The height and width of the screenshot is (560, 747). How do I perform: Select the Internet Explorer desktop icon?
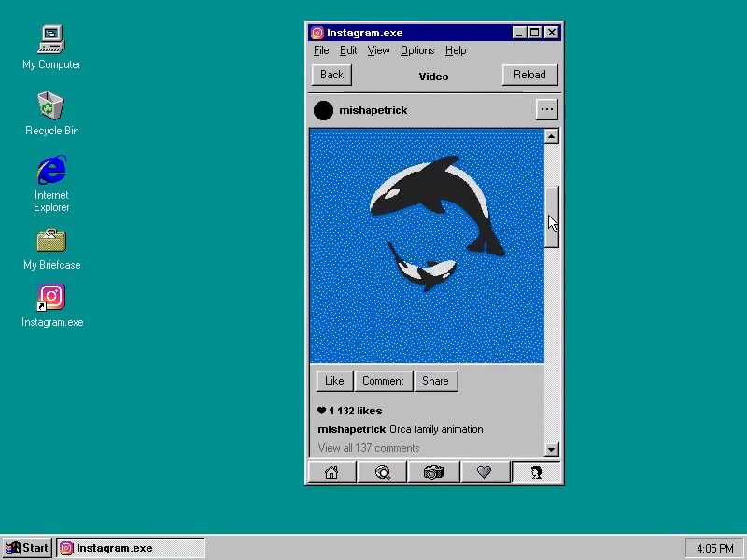51,171
